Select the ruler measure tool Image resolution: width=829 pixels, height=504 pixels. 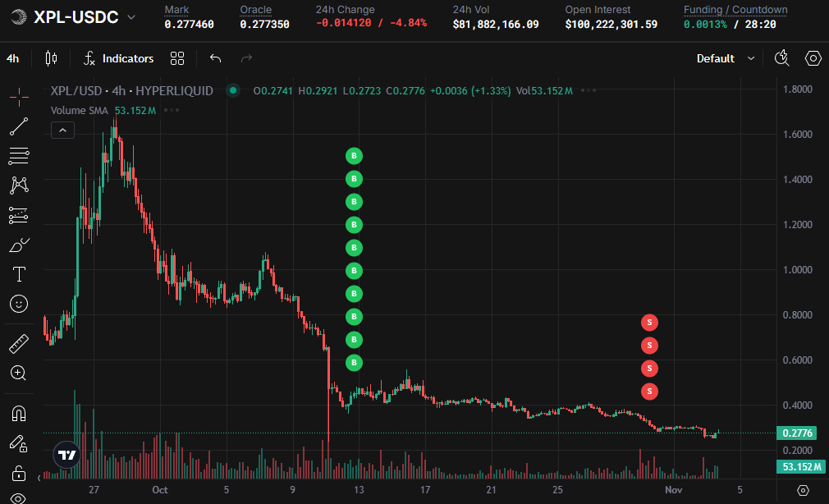(x=19, y=344)
